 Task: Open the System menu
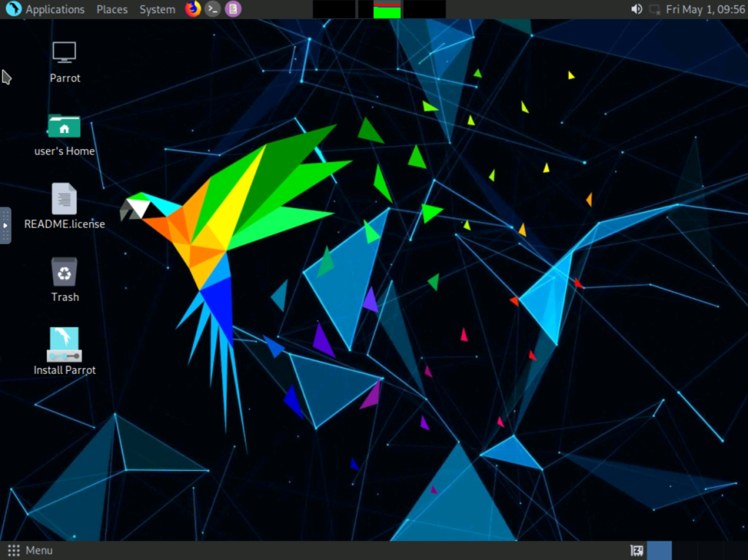(157, 9)
